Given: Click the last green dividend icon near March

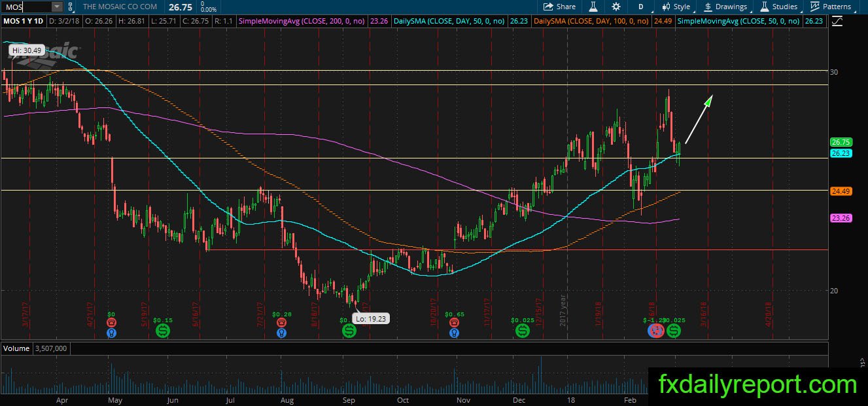Looking at the screenshot, I should coord(673,331).
